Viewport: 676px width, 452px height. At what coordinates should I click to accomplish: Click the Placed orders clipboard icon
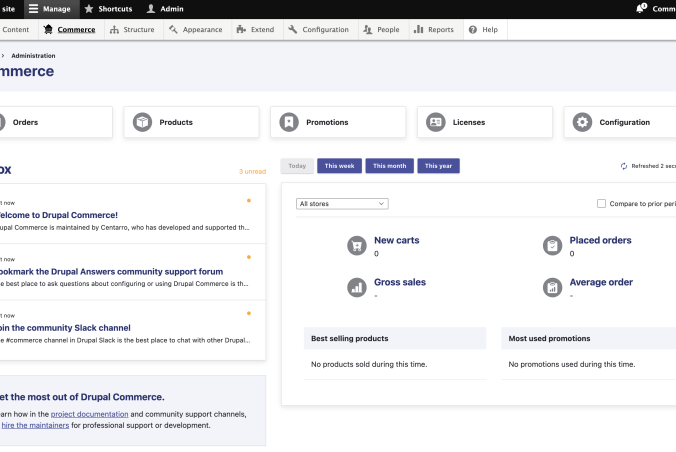[x=552, y=246]
